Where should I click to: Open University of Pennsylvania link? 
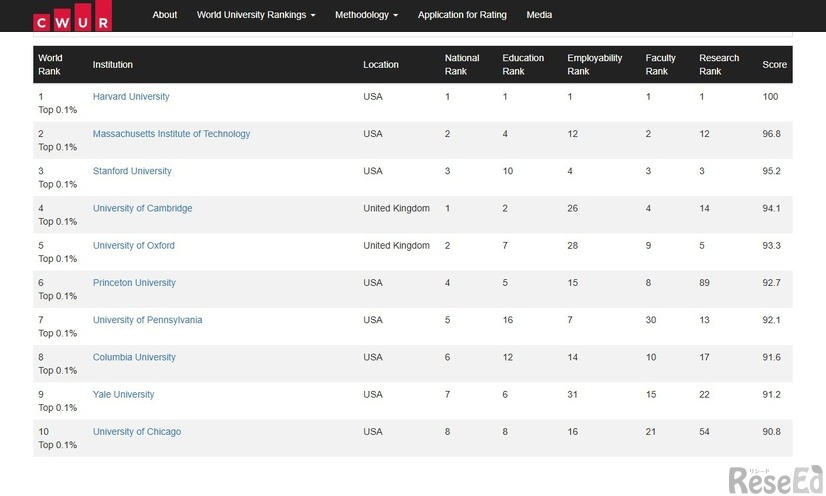point(148,320)
